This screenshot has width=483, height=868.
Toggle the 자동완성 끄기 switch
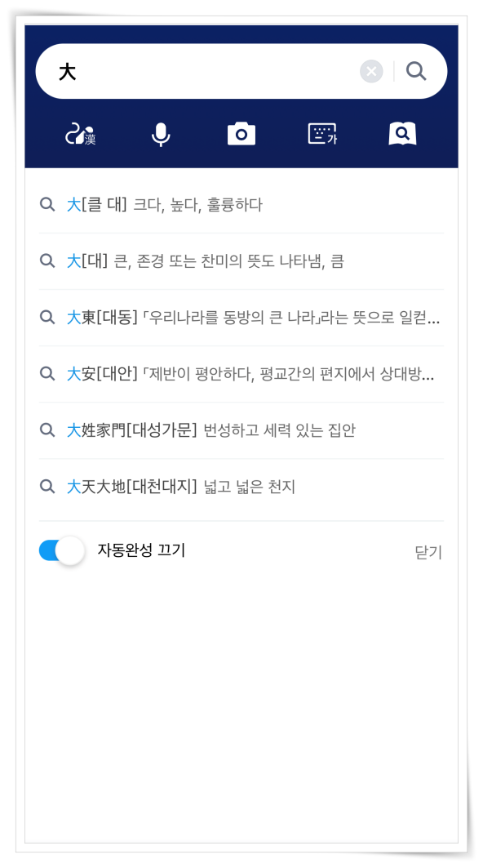click(x=61, y=551)
